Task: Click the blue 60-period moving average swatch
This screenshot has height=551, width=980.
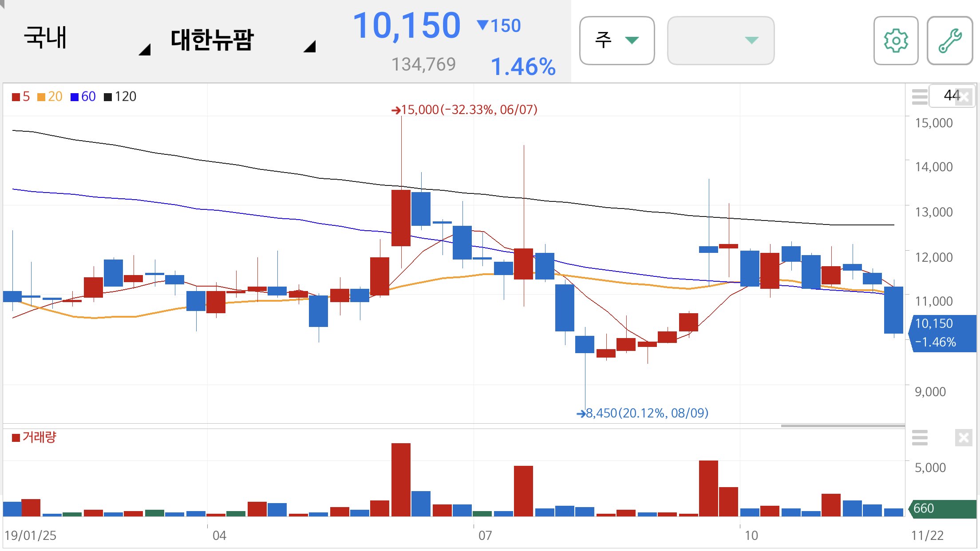Action: tap(75, 97)
